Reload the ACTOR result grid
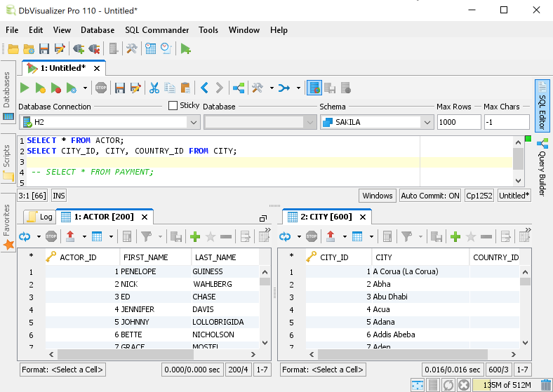 tap(25, 236)
